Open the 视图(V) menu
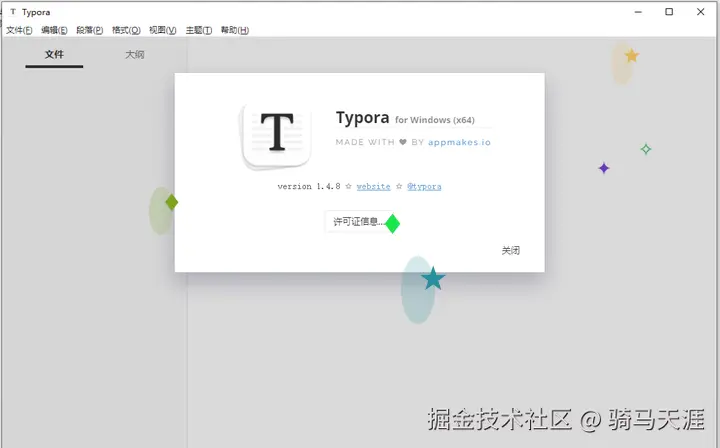720x448 pixels. pyautogui.click(x=163, y=30)
